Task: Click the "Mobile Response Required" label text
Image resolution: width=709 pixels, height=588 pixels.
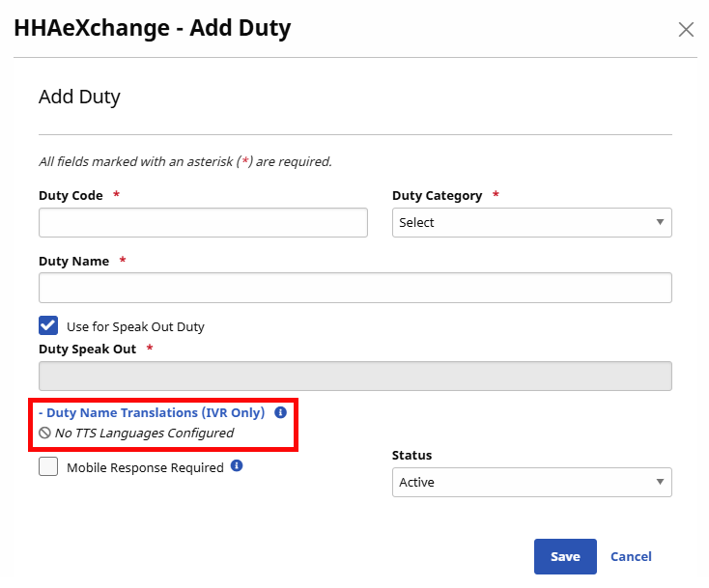Action: (x=145, y=467)
